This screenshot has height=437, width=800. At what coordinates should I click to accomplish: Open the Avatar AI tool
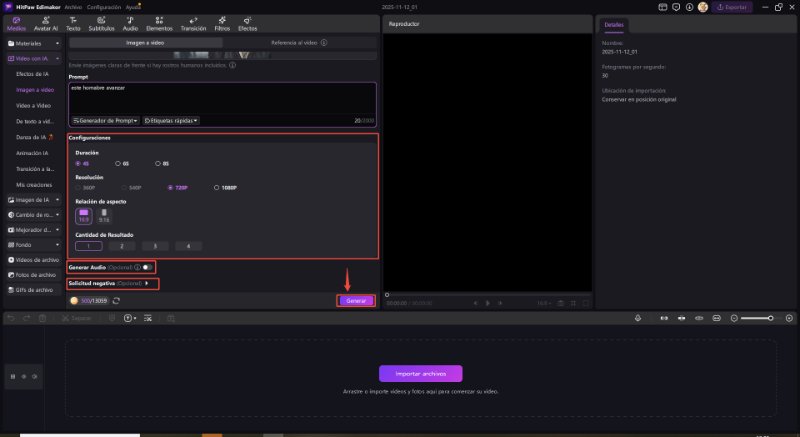45,24
